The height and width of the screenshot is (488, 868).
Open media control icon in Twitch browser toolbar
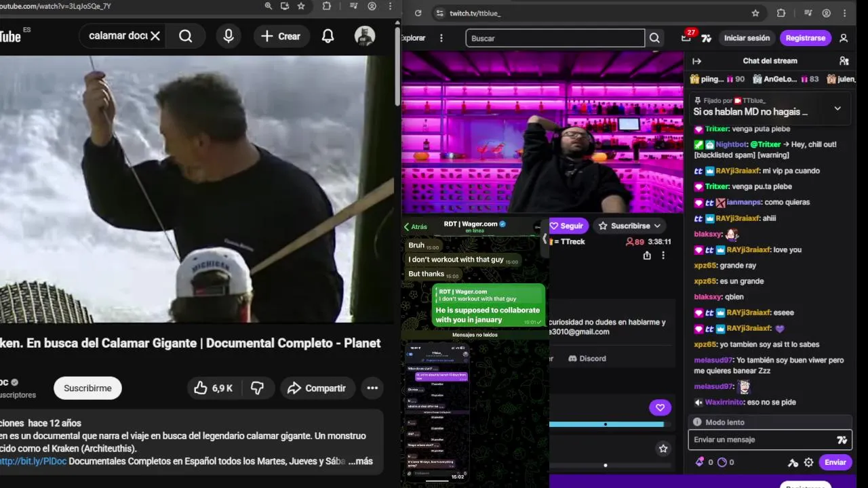coord(808,13)
